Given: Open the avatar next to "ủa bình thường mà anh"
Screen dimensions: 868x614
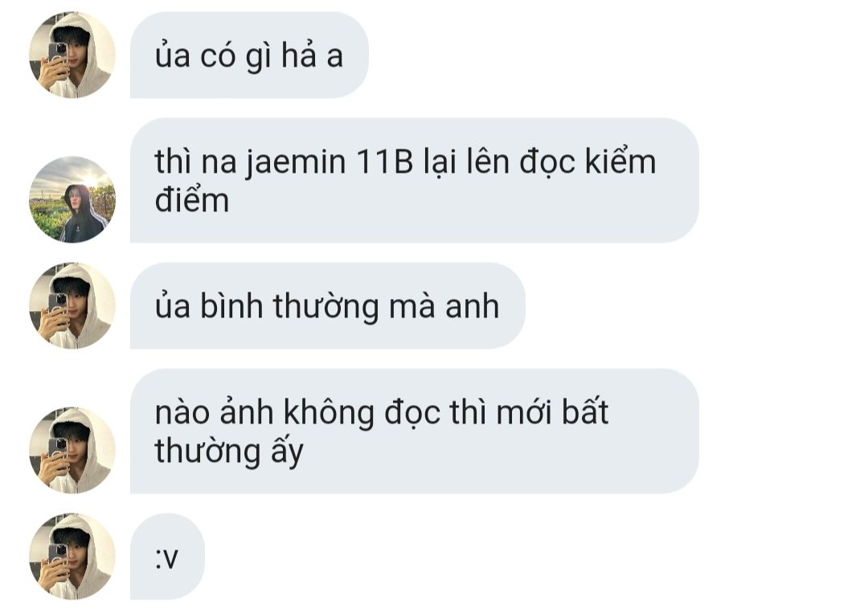Looking at the screenshot, I should coord(72,305).
